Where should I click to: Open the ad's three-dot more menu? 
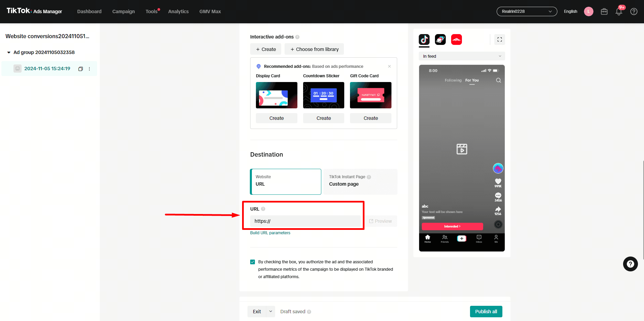click(89, 69)
